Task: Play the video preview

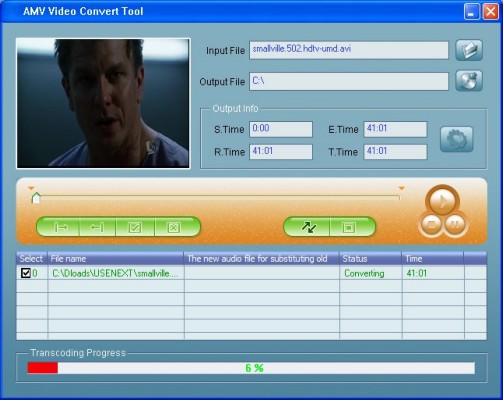Action: tap(442, 201)
